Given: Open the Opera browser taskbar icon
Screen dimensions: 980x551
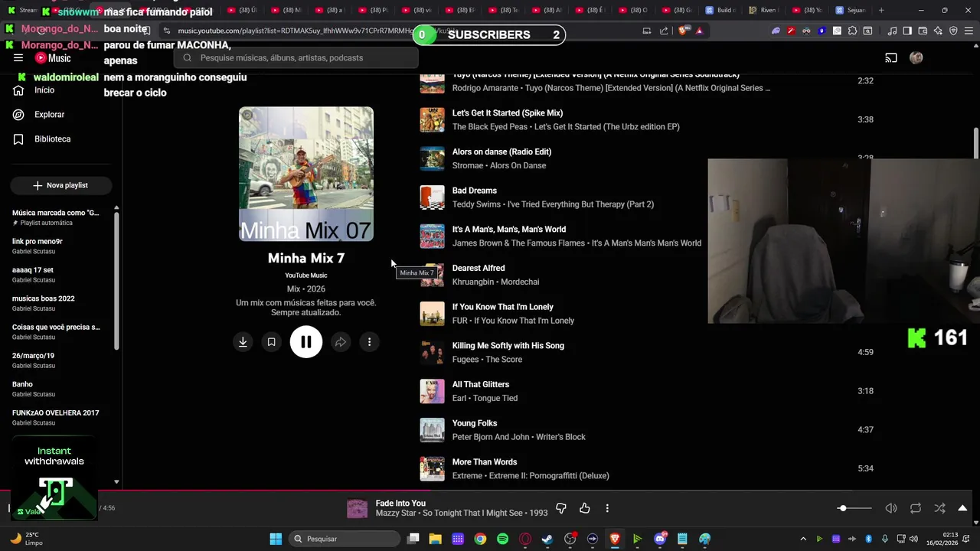Looking at the screenshot, I should pos(525,539).
